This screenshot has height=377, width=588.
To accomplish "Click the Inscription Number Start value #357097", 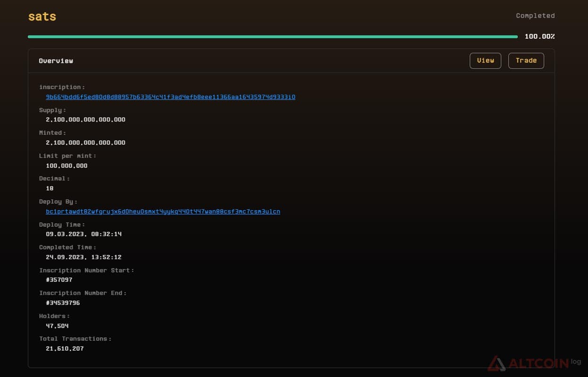I will 59,280.
